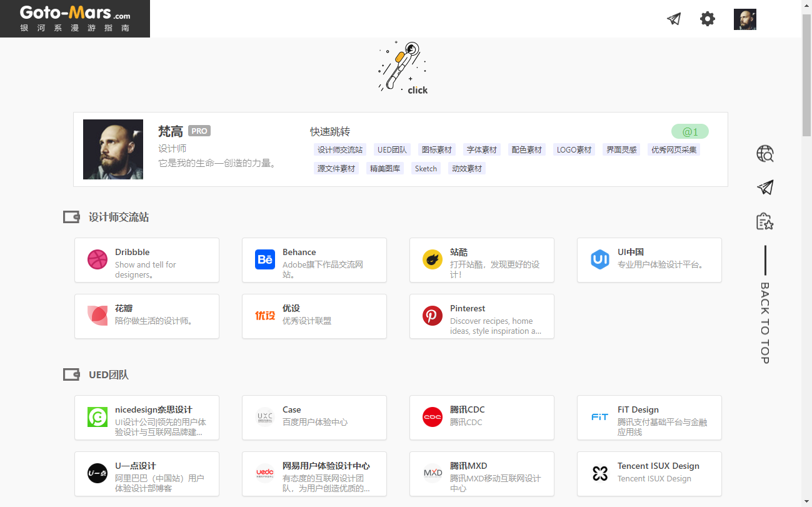Viewport: 812px width, 507px height.
Task: Click the 腾讯MXD card title
Action: (469, 466)
